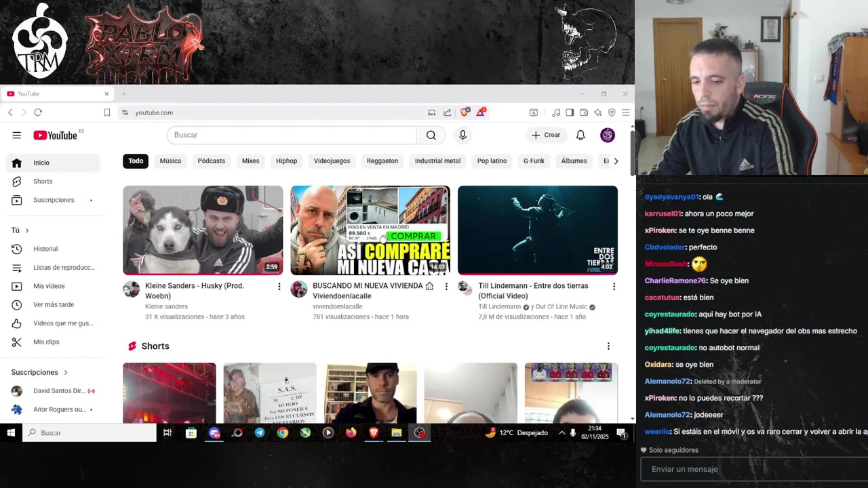Screen dimensions: 868x488
Task: Open Firefox from the taskbar
Action: (351, 432)
